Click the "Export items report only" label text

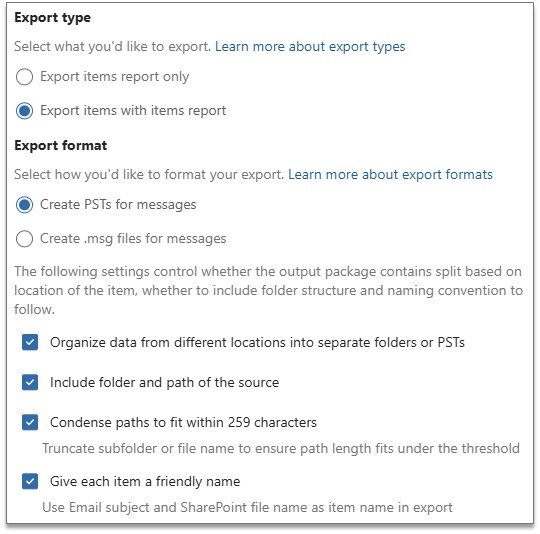pos(115,77)
